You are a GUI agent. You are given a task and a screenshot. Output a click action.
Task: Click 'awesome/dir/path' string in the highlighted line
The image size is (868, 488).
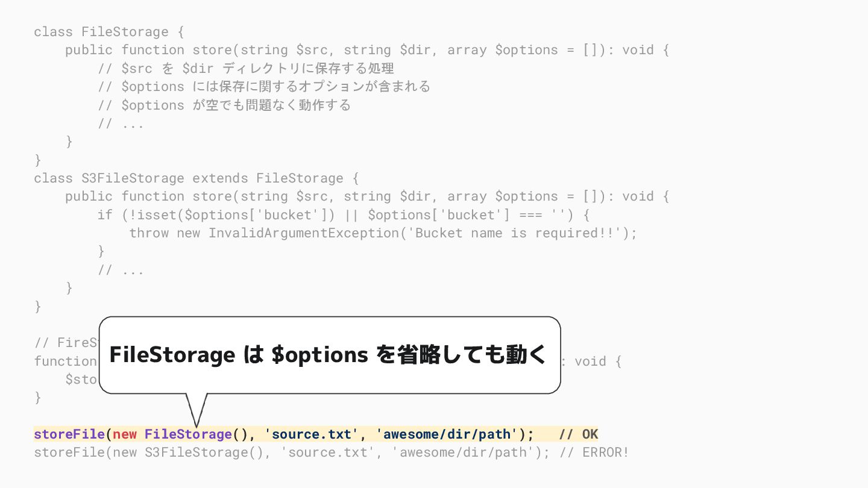click(x=447, y=434)
